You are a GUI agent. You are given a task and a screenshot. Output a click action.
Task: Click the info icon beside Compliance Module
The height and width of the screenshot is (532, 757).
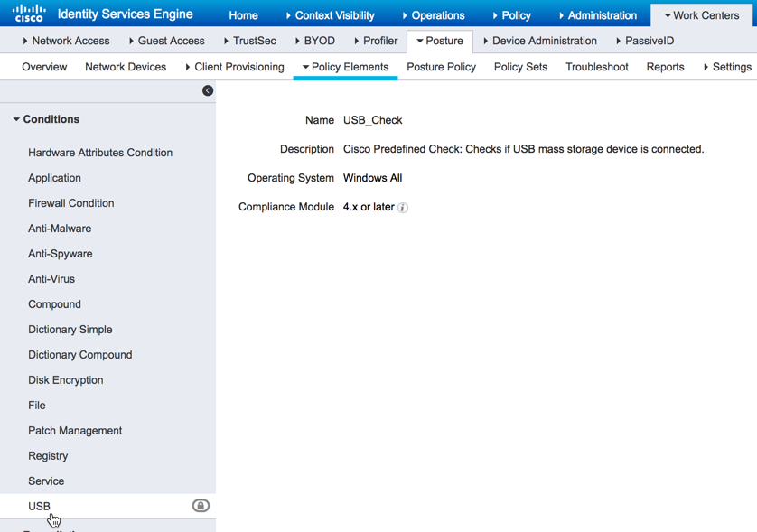coord(403,208)
